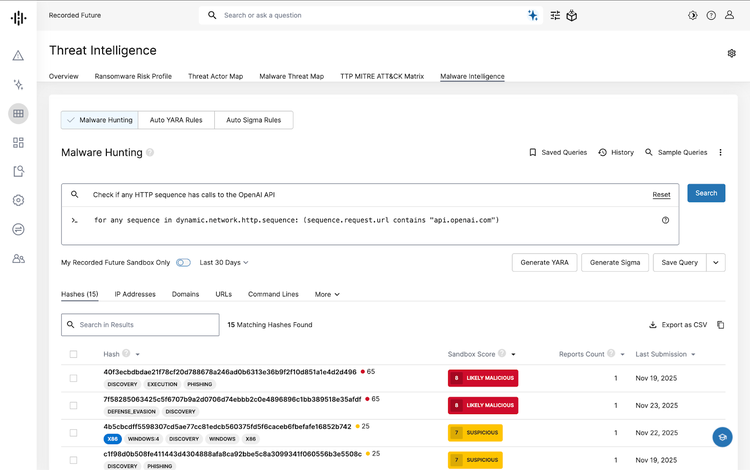Open the three-dot menu beside Sample Queries

click(720, 153)
